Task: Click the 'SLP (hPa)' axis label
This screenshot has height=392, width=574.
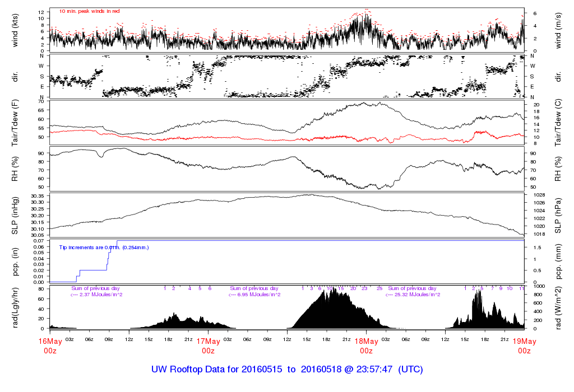Action: point(558,216)
